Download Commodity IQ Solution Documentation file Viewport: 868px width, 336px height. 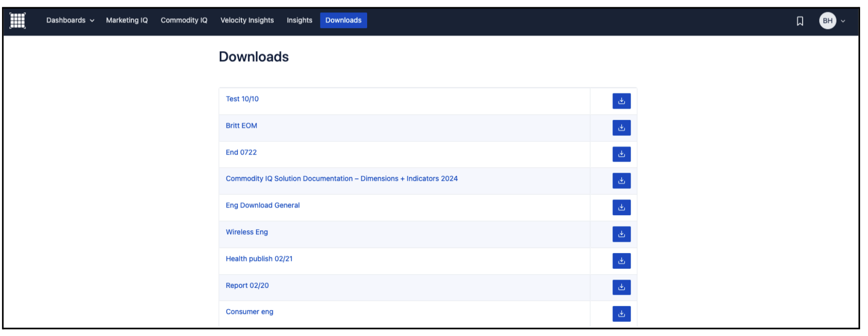pyautogui.click(x=621, y=181)
